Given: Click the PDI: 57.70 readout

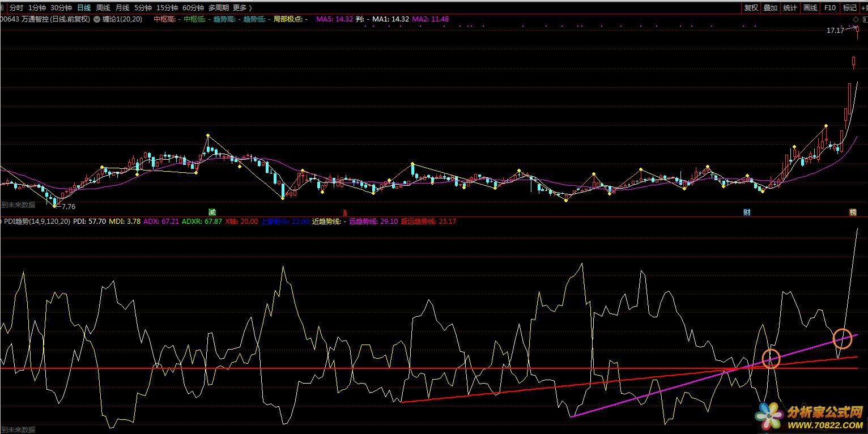Looking at the screenshot, I should point(90,222).
